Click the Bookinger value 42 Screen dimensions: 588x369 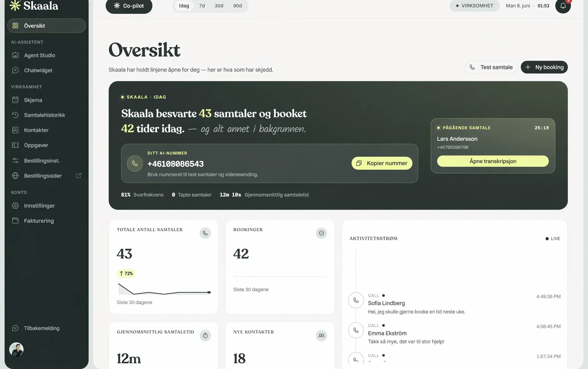(x=241, y=254)
